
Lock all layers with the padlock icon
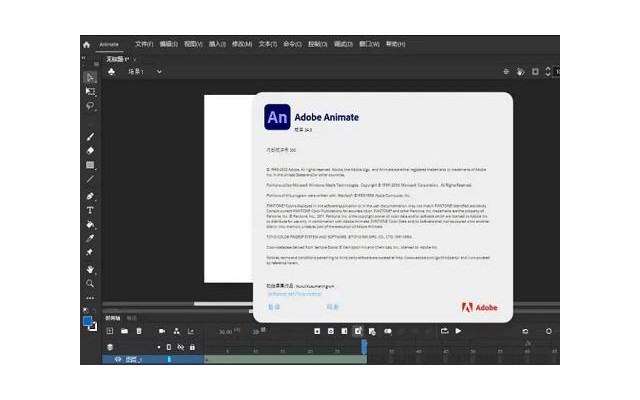coord(192,347)
